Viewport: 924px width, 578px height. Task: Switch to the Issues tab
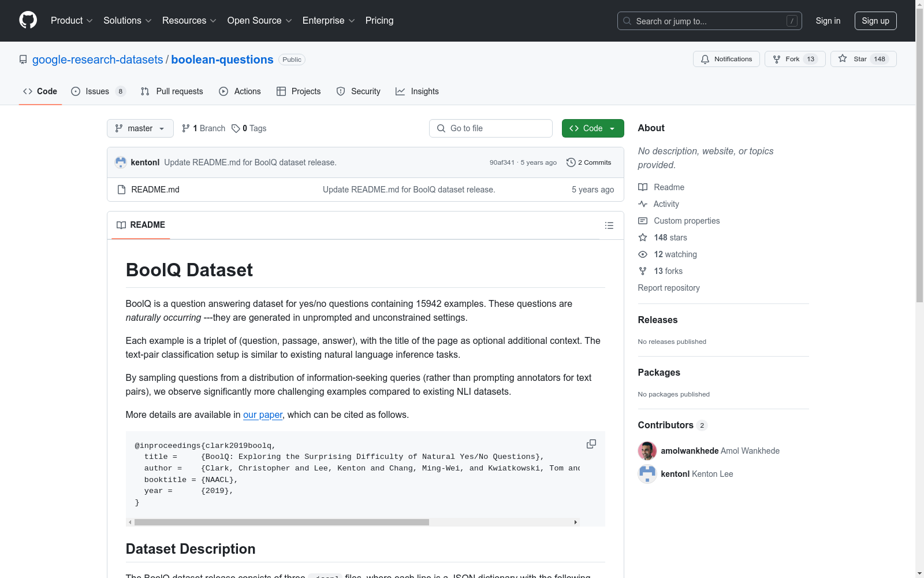point(98,91)
